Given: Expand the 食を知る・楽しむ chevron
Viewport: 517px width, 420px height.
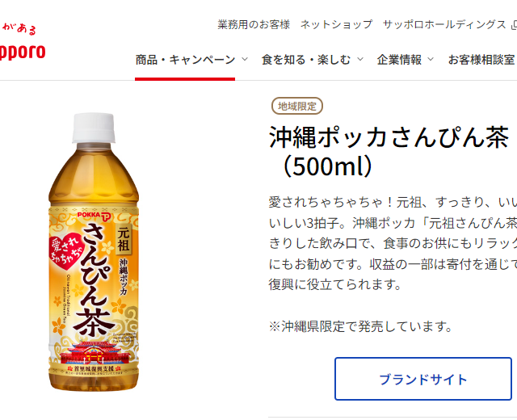Looking at the screenshot, I should (x=360, y=59).
